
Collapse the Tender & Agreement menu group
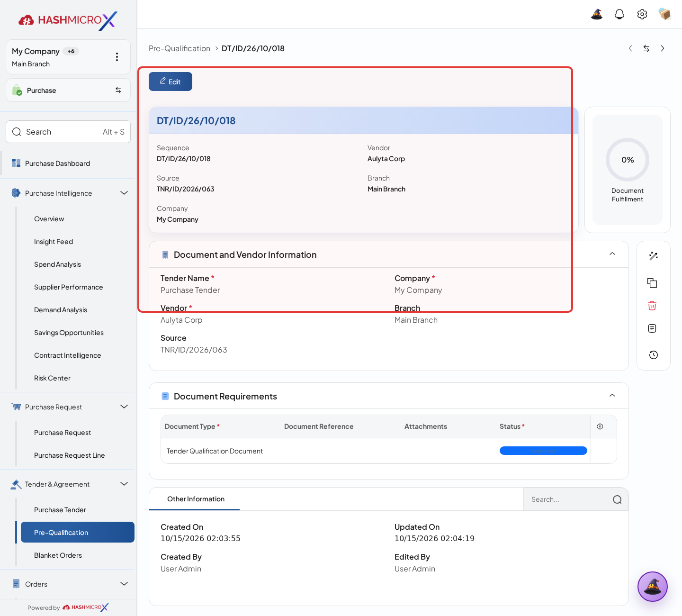click(x=124, y=484)
